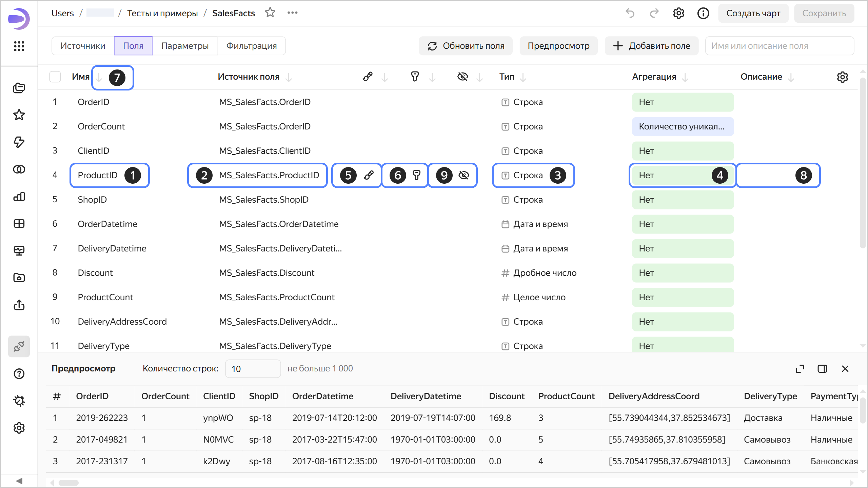Viewport: 868px width, 488px height.
Task: Check the select-all fields checkbox
Action: coord(55,77)
